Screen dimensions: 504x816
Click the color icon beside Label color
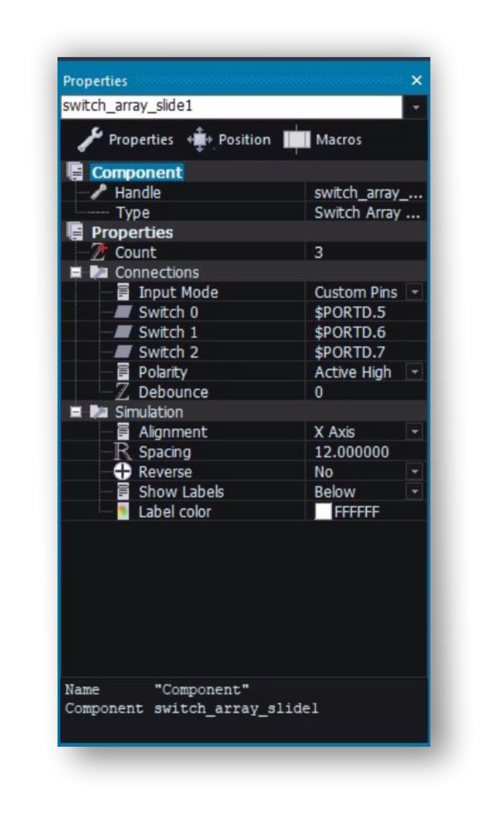122,511
